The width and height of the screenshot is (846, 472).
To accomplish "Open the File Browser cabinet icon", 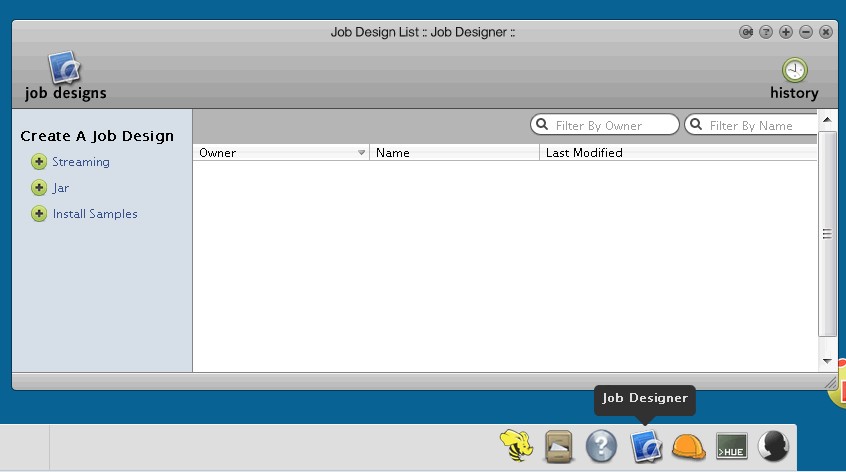I will click(558, 446).
